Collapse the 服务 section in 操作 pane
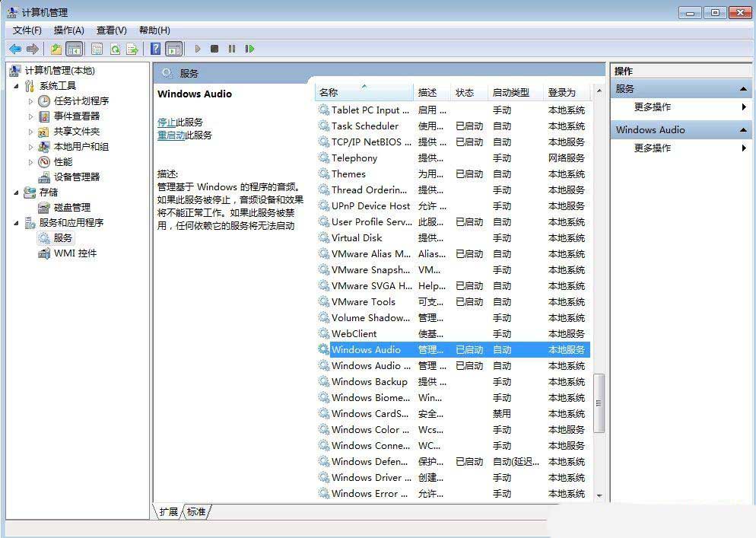The image size is (756, 538). [743, 89]
